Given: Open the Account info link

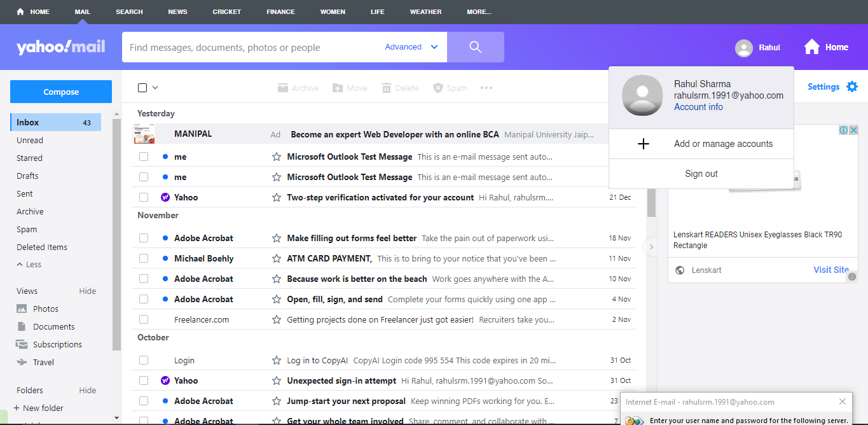Looking at the screenshot, I should 698,107.
